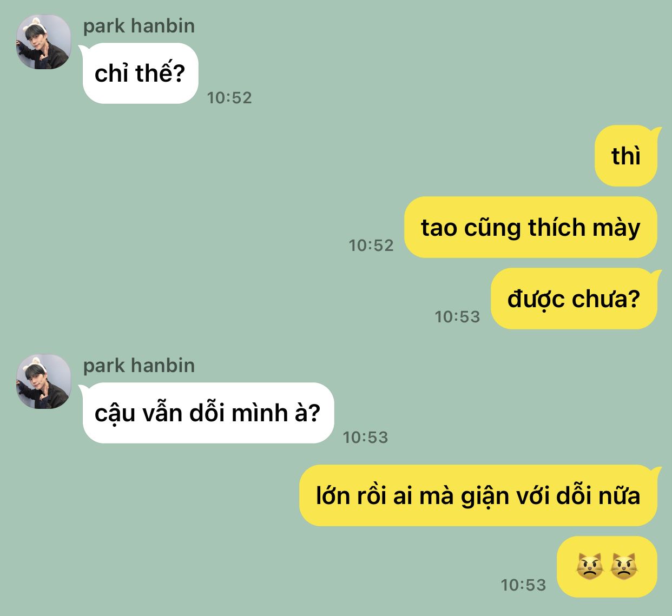672x616 pixels.
Task: Click the 10:52 timestamp beside 'tao cũng thích mày'
Action: [371, 246]
